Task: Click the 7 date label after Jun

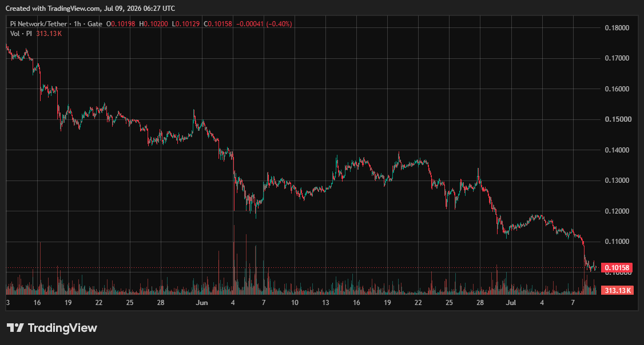Action: pyautogui.click(x=264, y=303)
